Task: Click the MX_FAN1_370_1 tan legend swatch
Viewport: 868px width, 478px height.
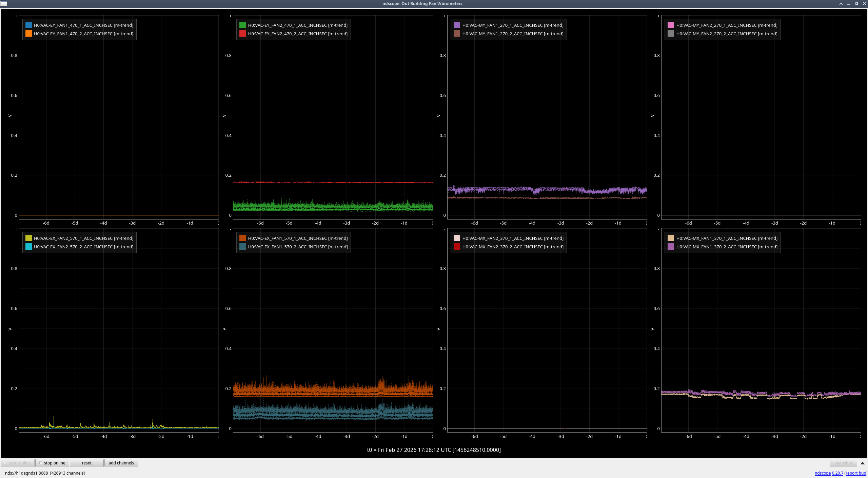Action: (671, 238)
